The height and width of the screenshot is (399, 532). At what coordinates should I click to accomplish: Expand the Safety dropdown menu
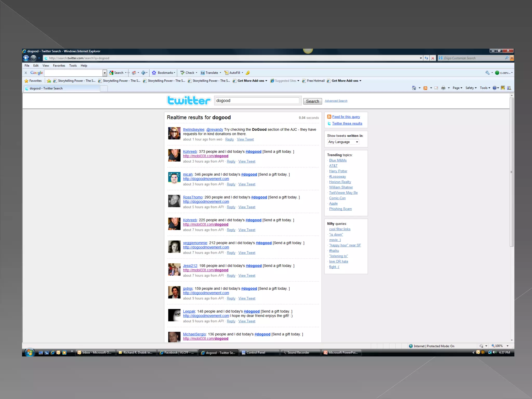471,88
